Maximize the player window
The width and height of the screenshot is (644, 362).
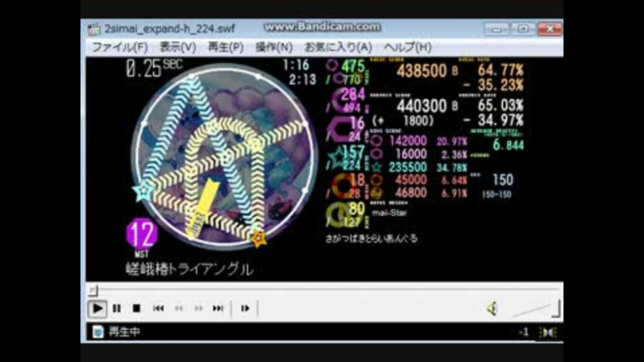point(523,29)
